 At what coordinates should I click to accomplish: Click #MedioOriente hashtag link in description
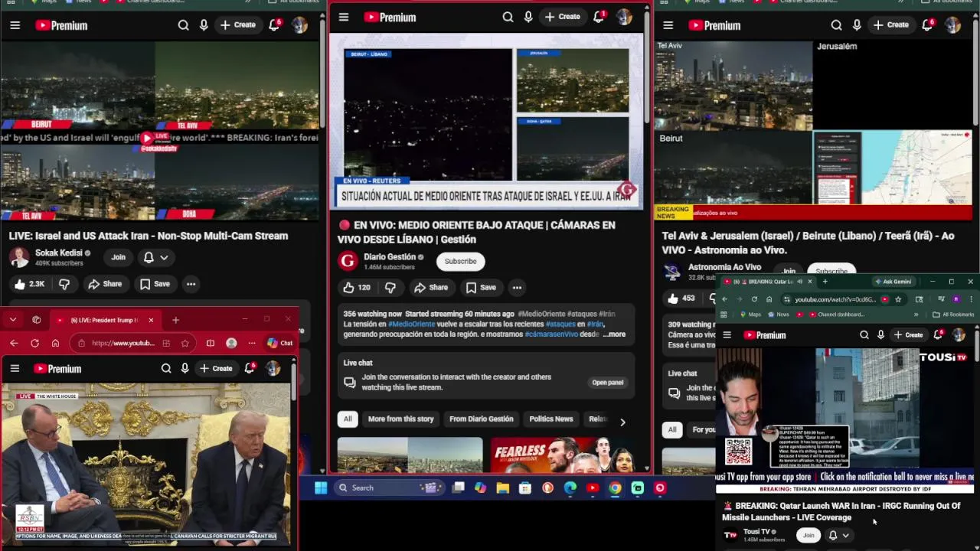tap(411, 324)
